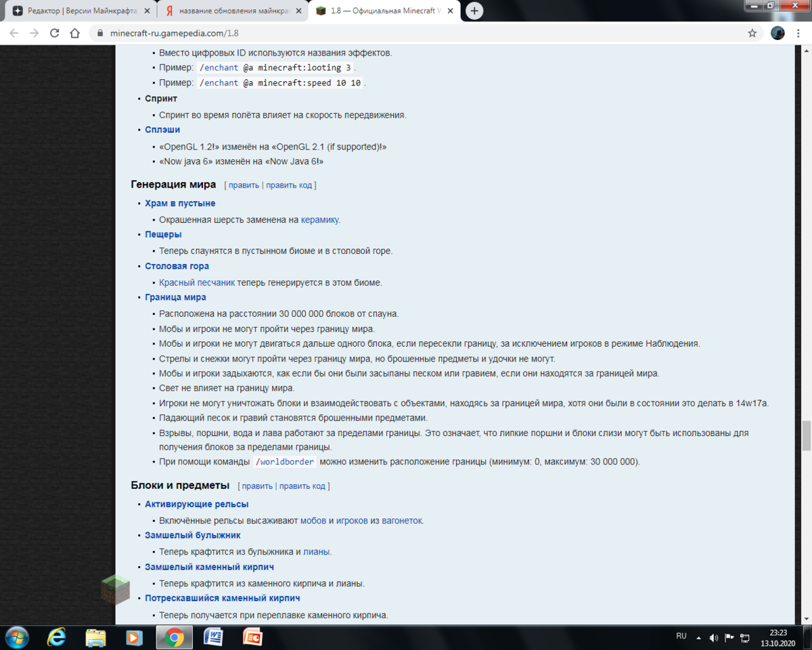
Task: Open the 'Храм в пустыне' link
Action: (x=180, y=203)
